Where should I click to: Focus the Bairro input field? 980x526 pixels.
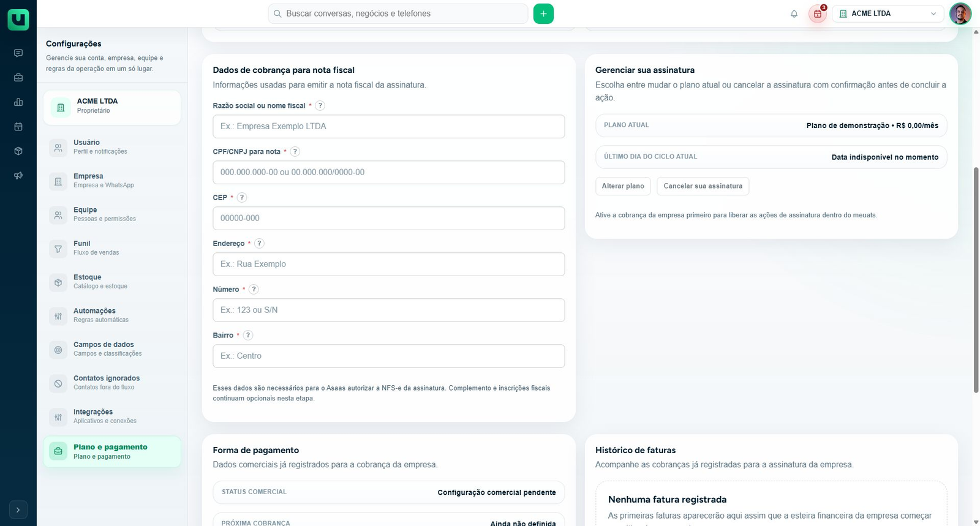point(389,356)
